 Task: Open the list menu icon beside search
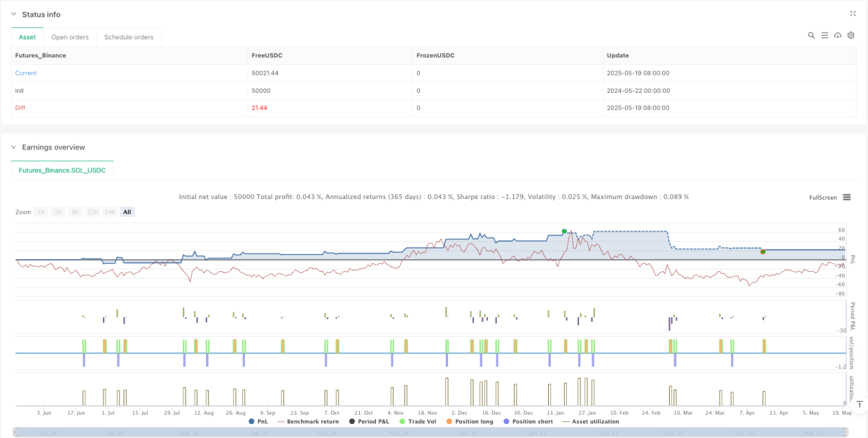point(825,35)
